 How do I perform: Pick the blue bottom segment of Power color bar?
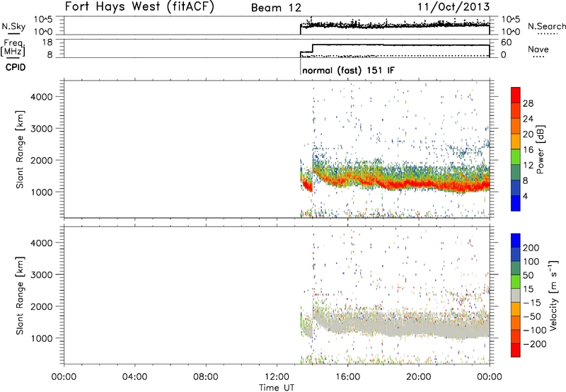(516, 203)
